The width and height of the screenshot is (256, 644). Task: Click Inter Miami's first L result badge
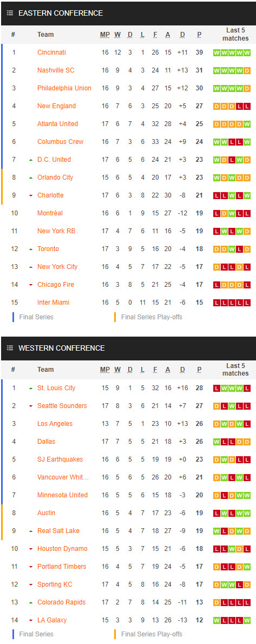pyautogui.click(x=216, y=303)
